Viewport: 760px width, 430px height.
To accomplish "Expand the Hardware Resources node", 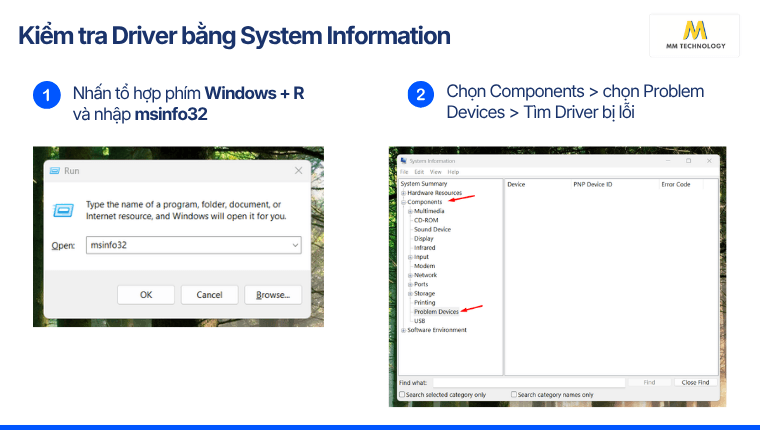I will (403, 193).
